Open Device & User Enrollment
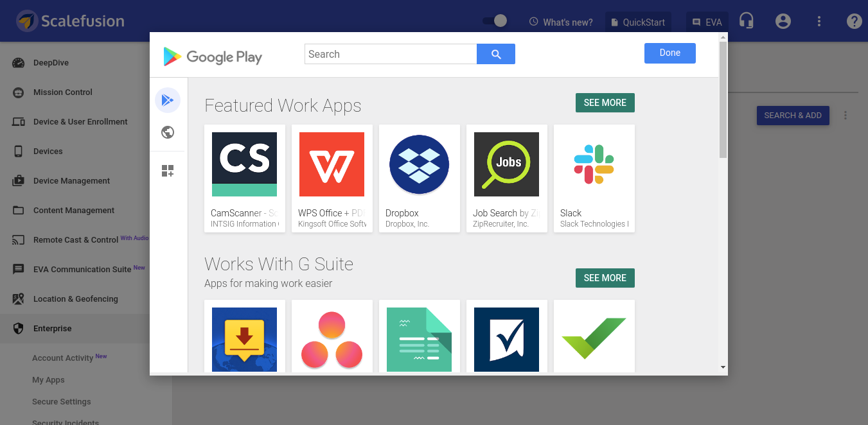Viewport: 868px width, 425px height. [80, 122]
